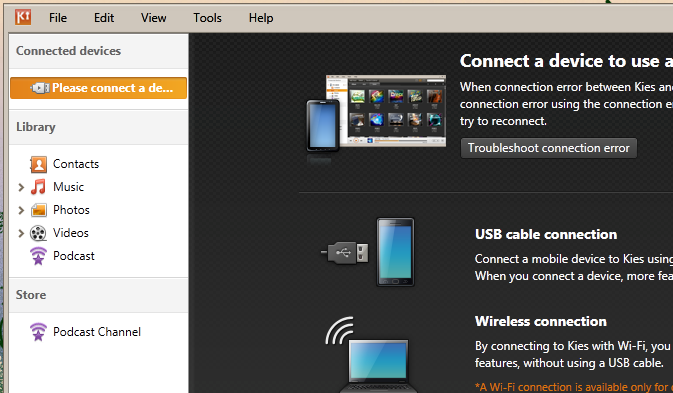Select Music in the Library
Screen dimensions: 673x393
click(x=68, y=187)
